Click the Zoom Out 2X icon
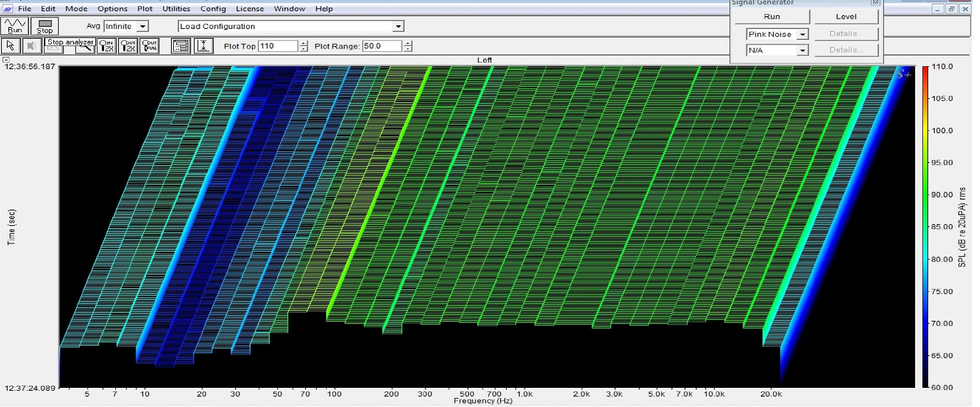Image resolution: width=980 pixels, height=407 pixels. click(x=128, y=46)
